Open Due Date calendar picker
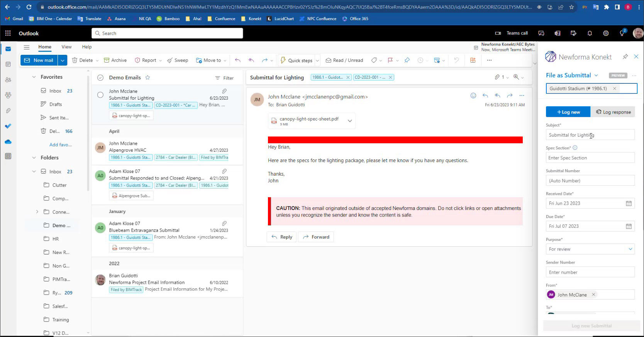Screen dimensions: 644x337 pos(629,226)
